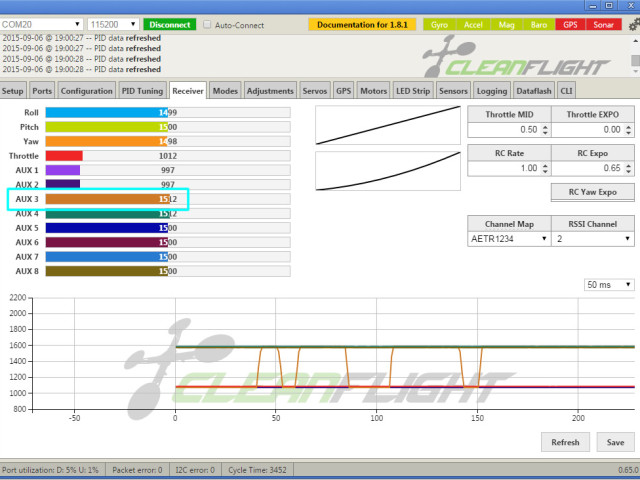Click the Sonar sensor indicator
This screenshot has height=480, width=640.
coord(603,24)
